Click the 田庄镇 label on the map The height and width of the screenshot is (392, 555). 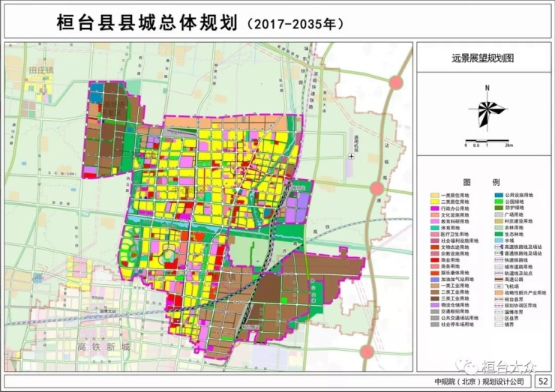point(42,70)
